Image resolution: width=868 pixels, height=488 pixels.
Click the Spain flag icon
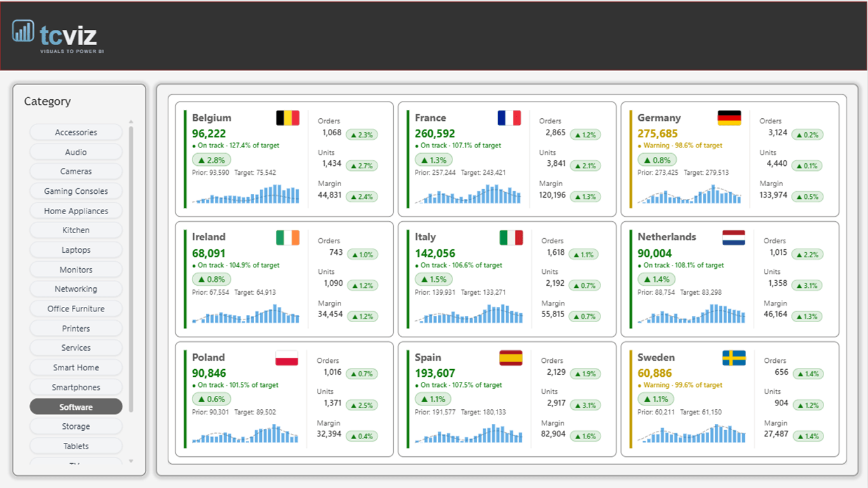click(x=511, y=358)
